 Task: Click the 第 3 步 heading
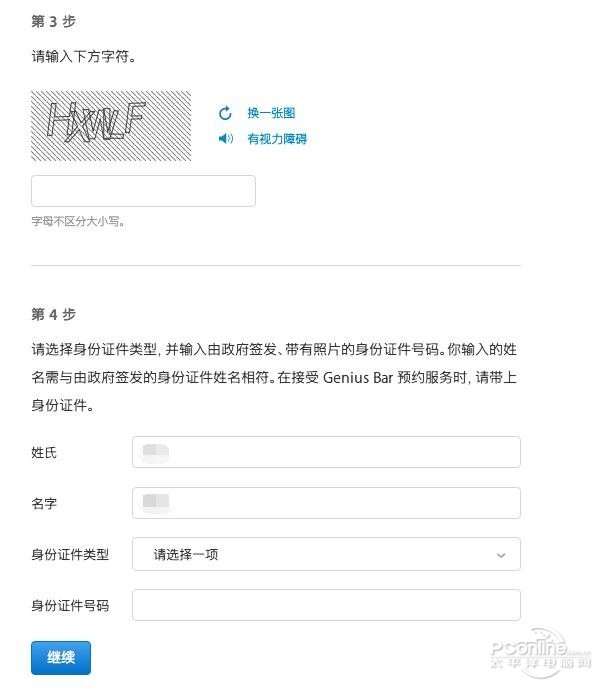(53, 21)
